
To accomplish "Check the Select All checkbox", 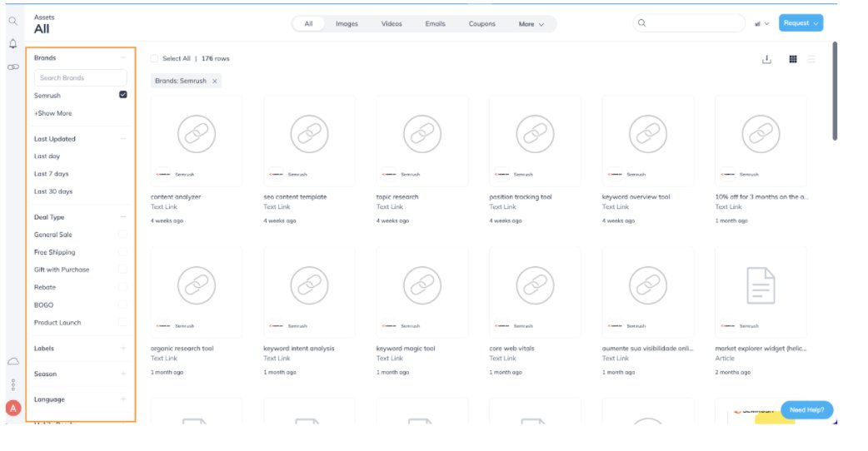I will pyautogui.click(x=154, y=58).
